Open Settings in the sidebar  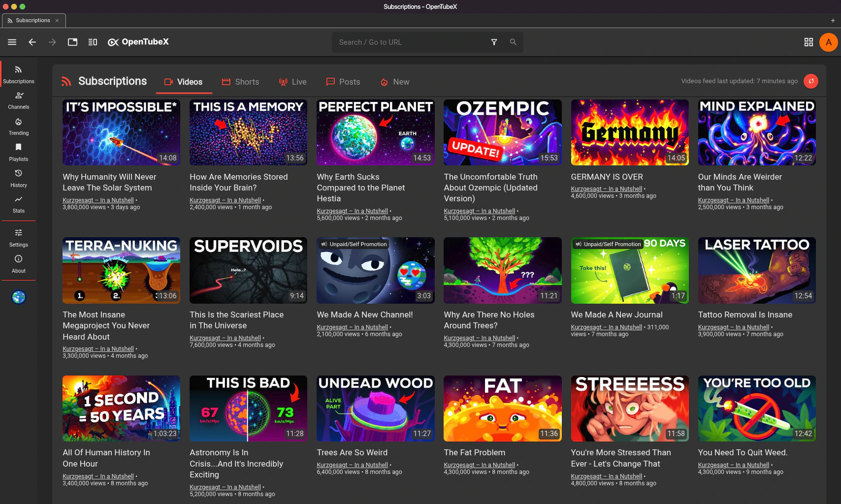pos(19,238)
